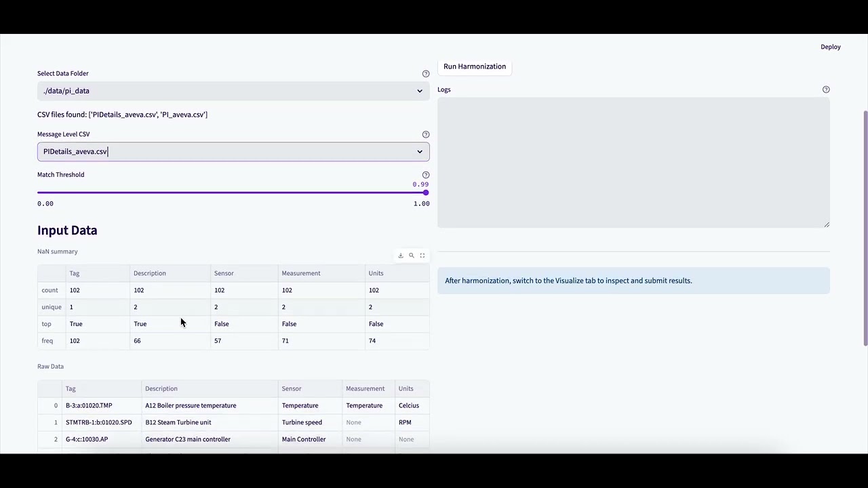Screen dimensions: 868x488
Task: Click the Match Threshold slider handle
Action: [x=425, y=193]
